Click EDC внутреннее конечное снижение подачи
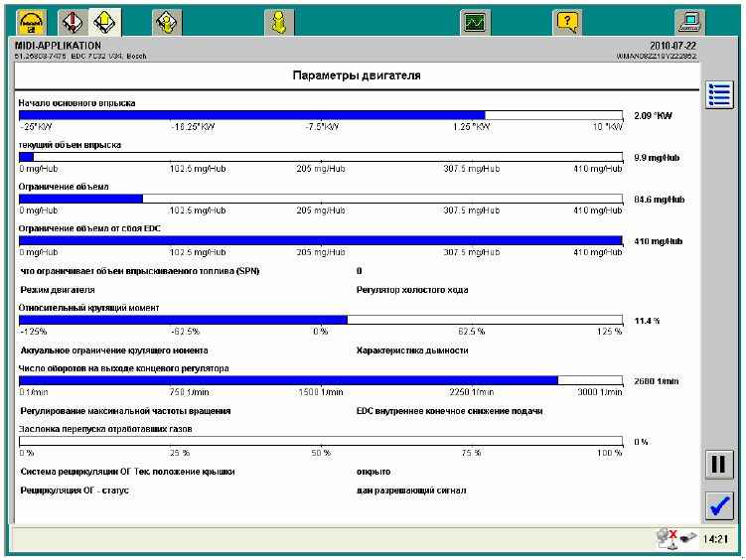The image size is (746, 560). 450,411
